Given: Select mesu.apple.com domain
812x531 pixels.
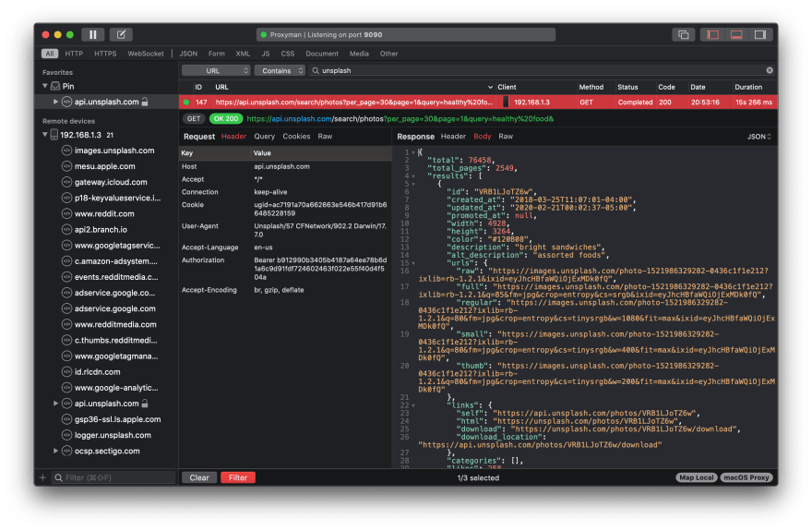Looking at the screenshot, I should (x=104, y=166).
